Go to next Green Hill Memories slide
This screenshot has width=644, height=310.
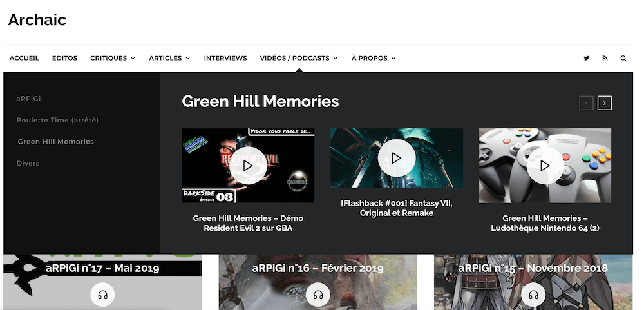[x=604, y=102]
